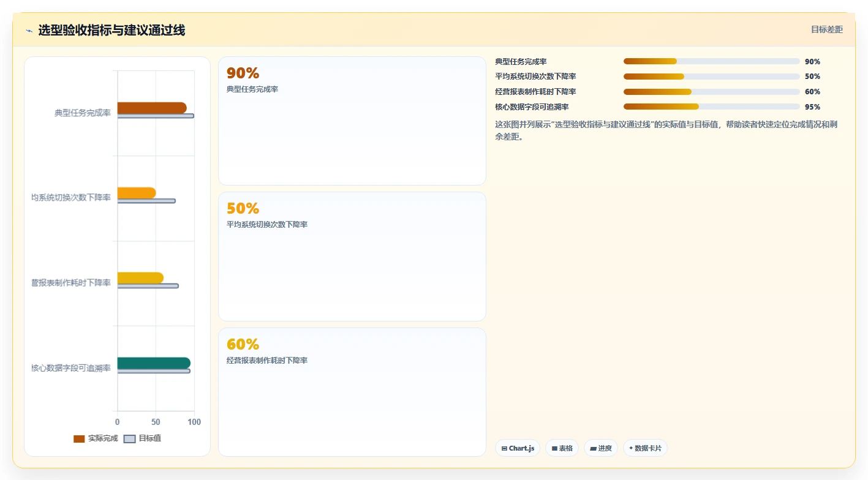Screen dimensions: 868x480
Task: Select the teal actual bar for 核心数据字段可追溯率
Action: [154, 363]
